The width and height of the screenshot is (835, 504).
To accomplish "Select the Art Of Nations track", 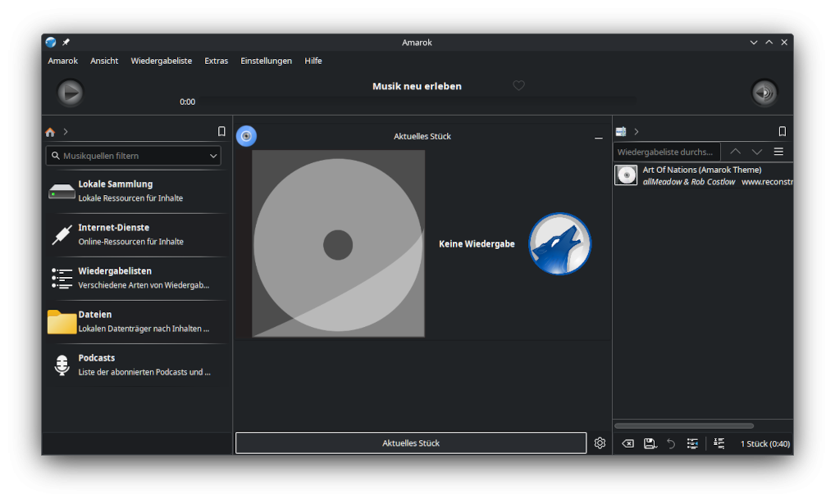I will pyautogui.click(x=702, y=175).
